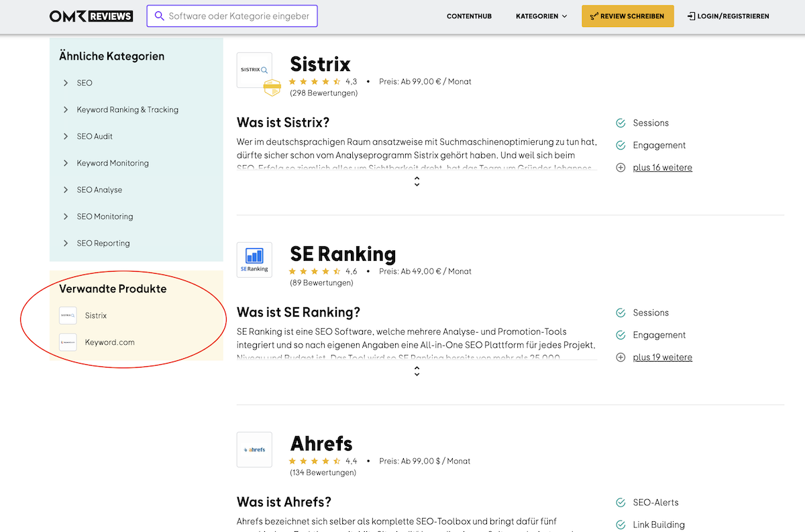The width and height of the screenshot is (805, 532).
Task: Open Login/Registrieren
Action: (x=728, y=16)
